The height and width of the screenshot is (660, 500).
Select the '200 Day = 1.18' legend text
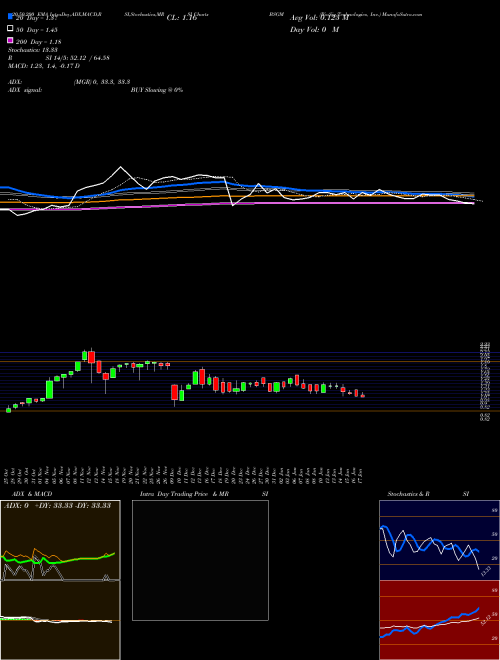coord(39,42)
